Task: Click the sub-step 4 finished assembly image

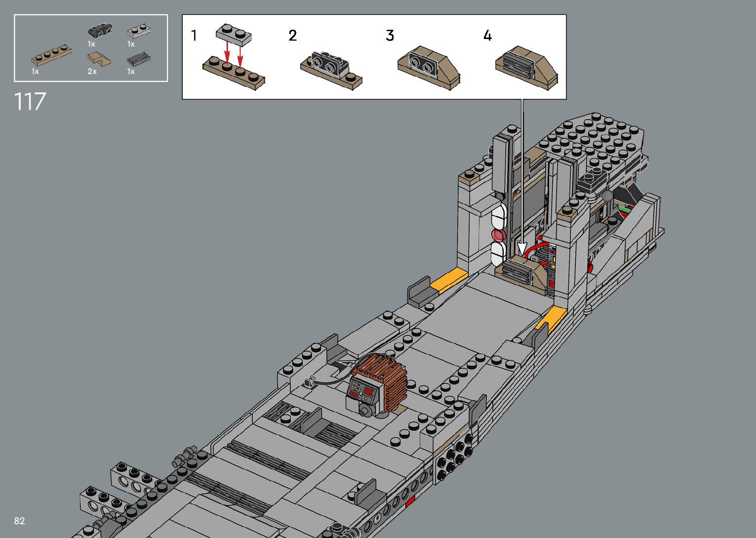Action: tap(526, 68)
